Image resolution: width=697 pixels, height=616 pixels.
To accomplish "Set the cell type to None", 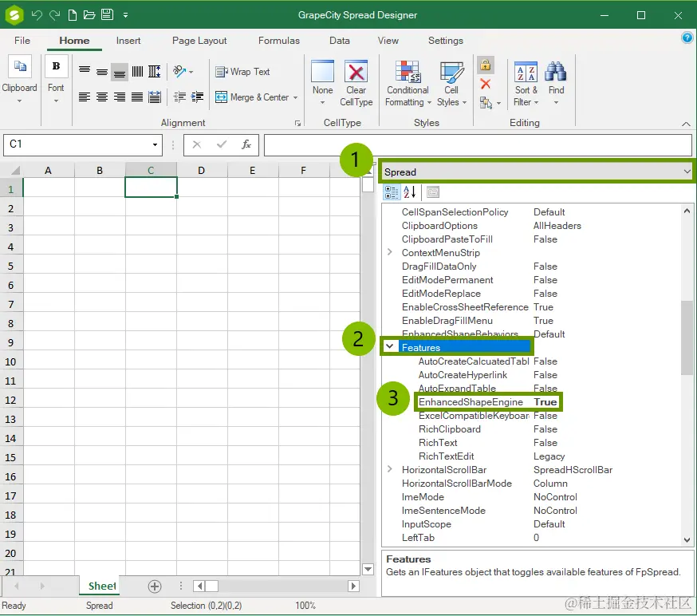I will click(323, 82).
